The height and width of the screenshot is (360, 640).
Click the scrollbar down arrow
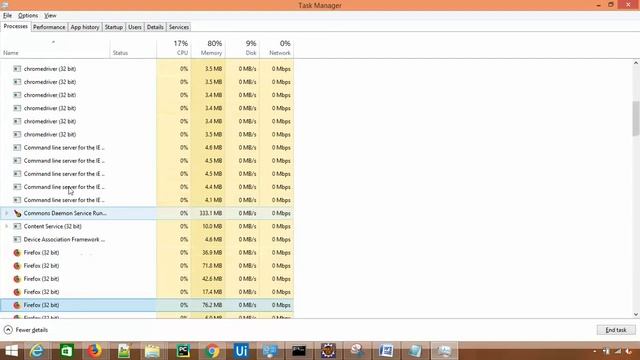636,315
